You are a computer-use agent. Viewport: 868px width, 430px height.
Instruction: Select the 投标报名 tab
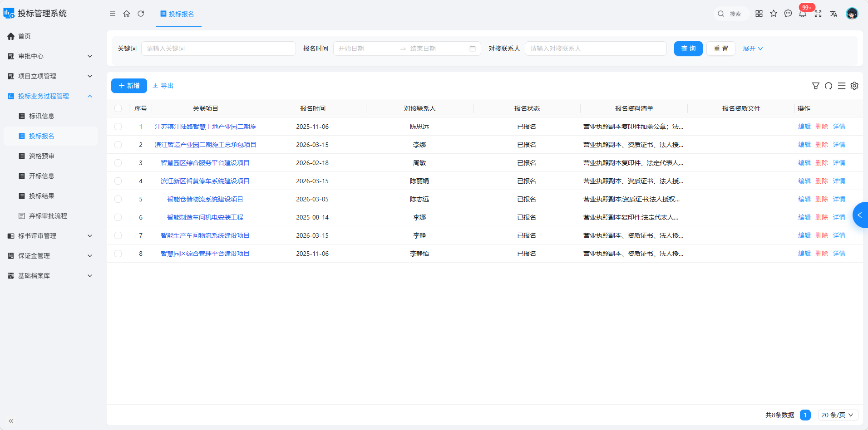pos(178,14)
